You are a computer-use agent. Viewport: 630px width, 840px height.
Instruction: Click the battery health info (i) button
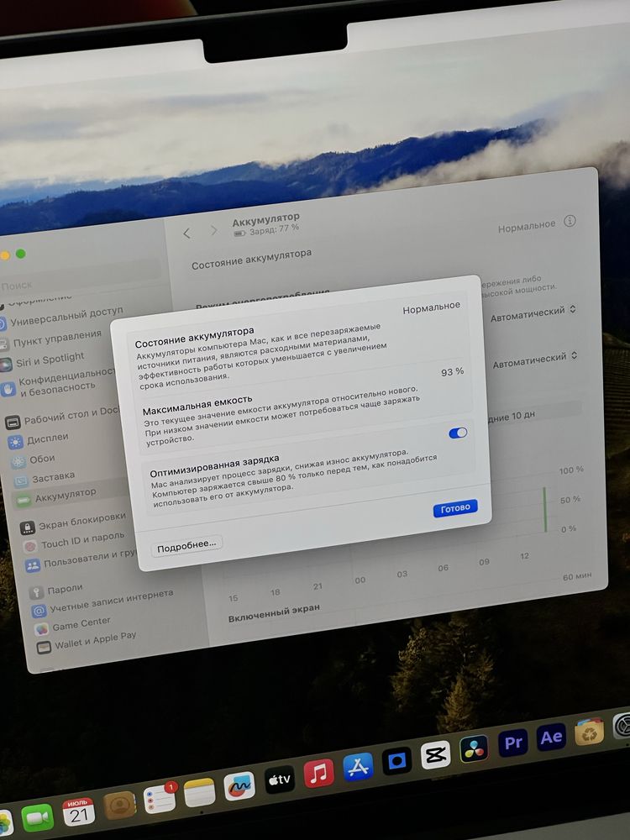[570, 221]
